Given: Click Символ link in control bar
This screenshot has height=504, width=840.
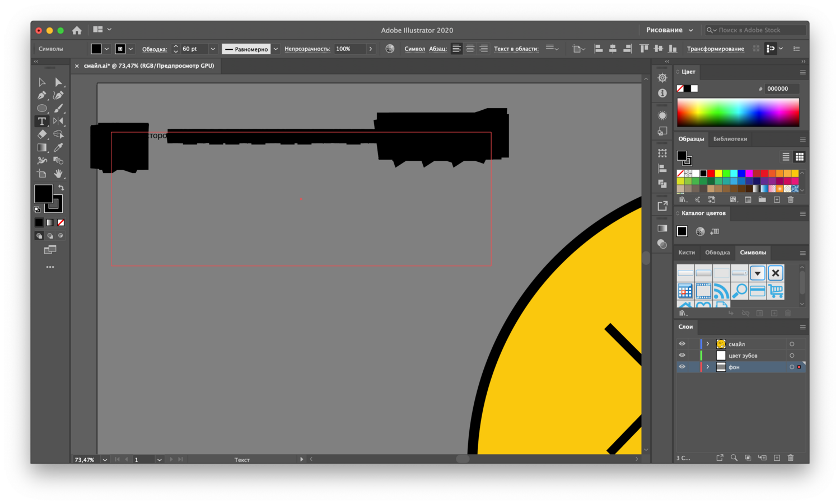Looking at the screenshot, I should pyautogui.click(x=414, y=49).
